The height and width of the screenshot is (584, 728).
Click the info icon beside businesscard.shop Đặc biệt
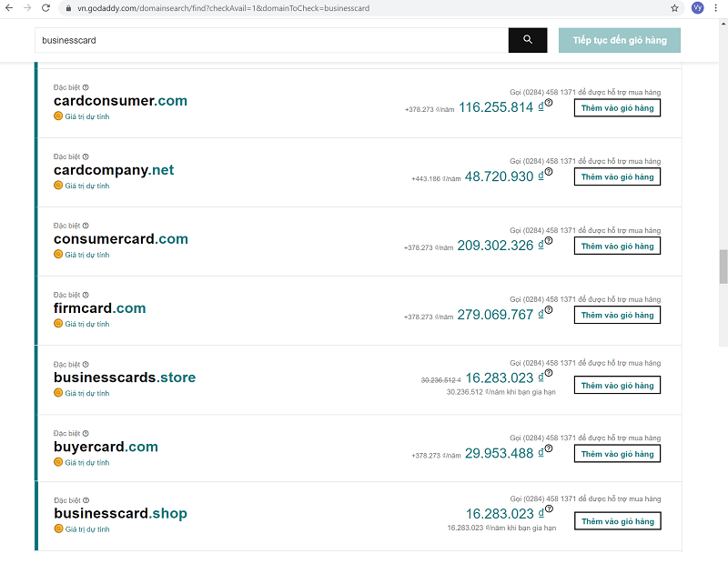[86, 500]
